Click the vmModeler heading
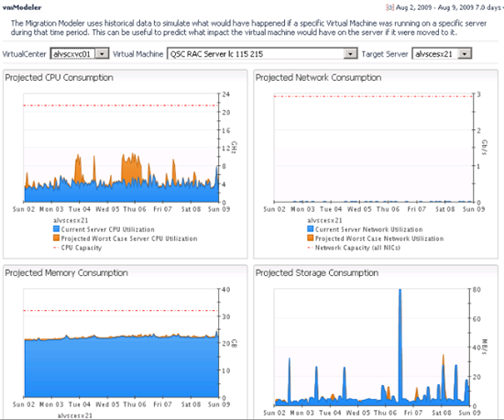 click(x=22, y=7)
